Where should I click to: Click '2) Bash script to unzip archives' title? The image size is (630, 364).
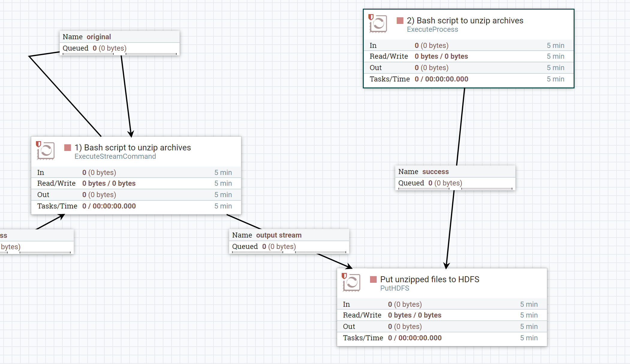pos(465,21)
